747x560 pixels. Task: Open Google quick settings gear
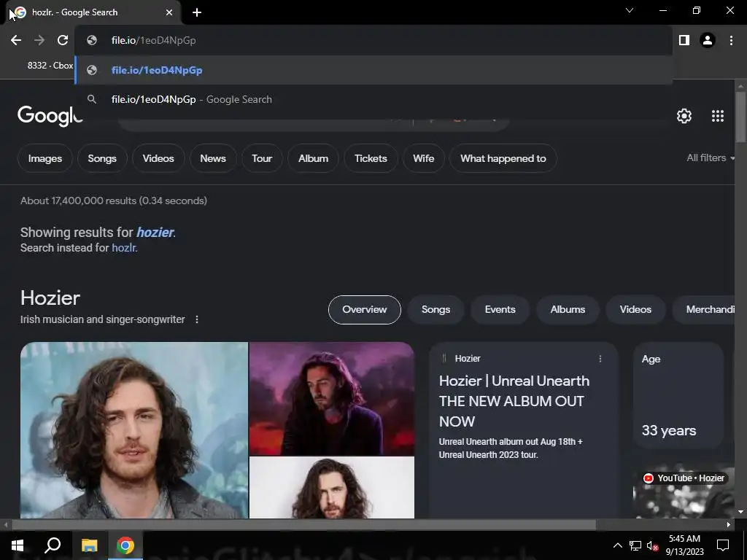click(x=684, y=116)
